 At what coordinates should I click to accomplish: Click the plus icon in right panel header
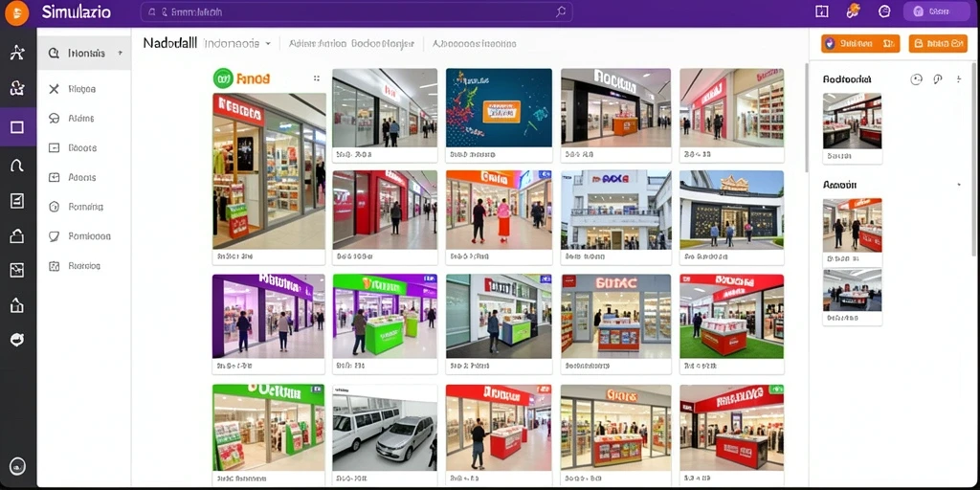click(959, 78)
